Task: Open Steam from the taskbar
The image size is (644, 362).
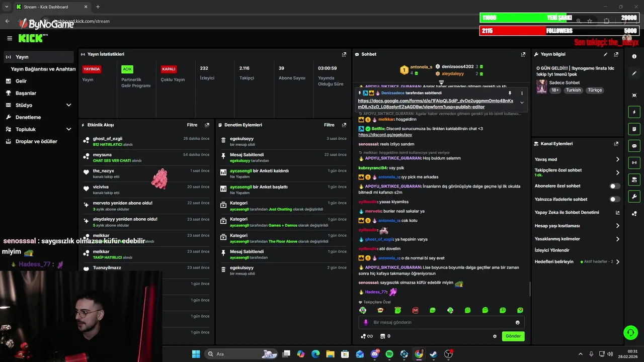Action: tap(433, 354)
